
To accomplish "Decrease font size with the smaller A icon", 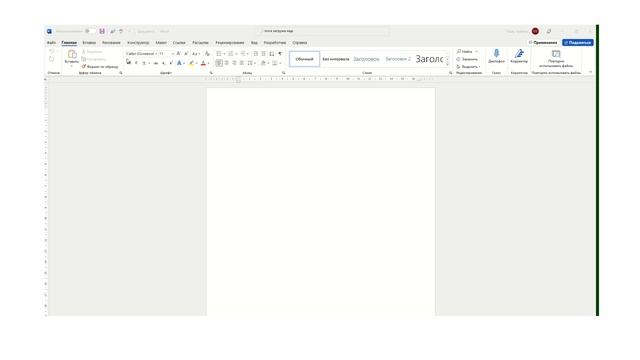I will (x=186, y=54).
